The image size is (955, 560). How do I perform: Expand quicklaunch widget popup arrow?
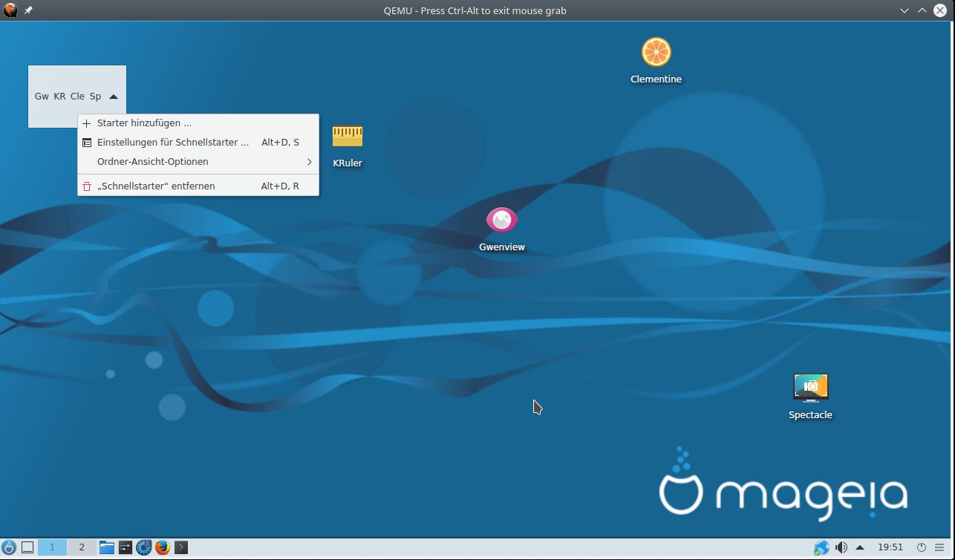[x=114, y=97]
